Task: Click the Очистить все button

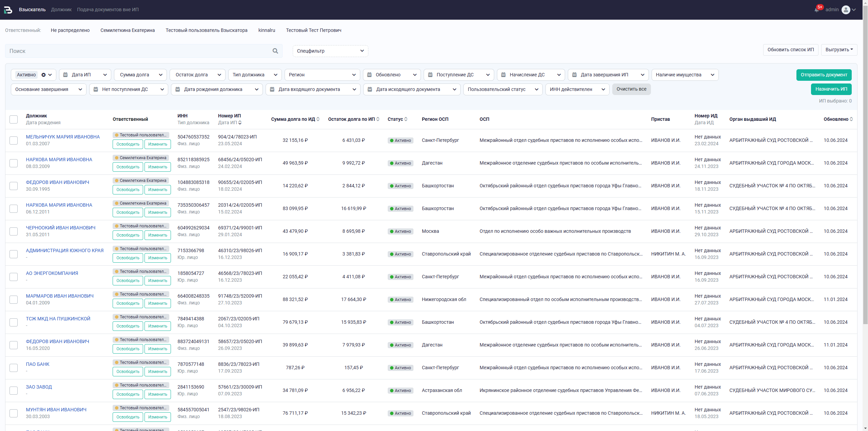Action: pyautogui.click(x=631, y=89)
